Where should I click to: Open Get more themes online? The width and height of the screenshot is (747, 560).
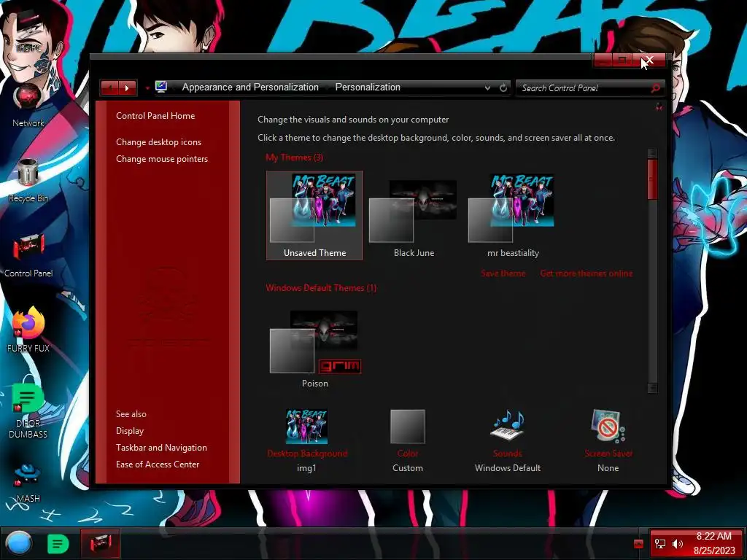[587, 273]
